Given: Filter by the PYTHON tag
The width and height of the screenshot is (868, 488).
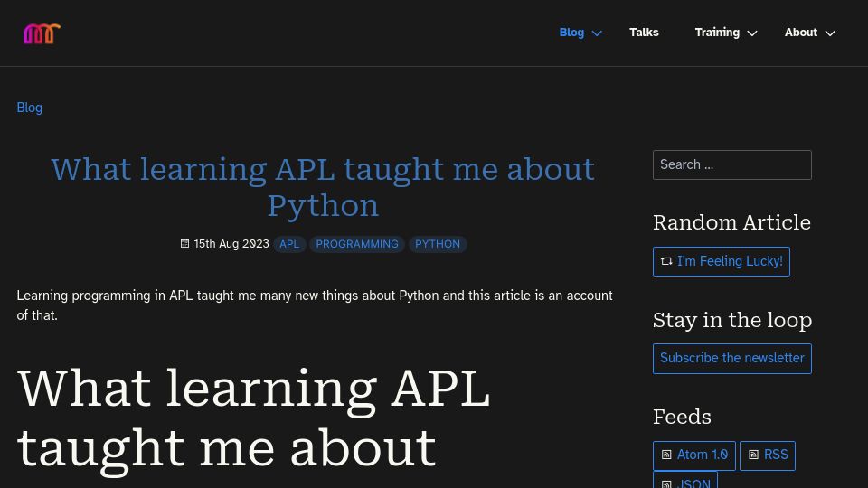Looking at the screenshot, I should [438, 244].
